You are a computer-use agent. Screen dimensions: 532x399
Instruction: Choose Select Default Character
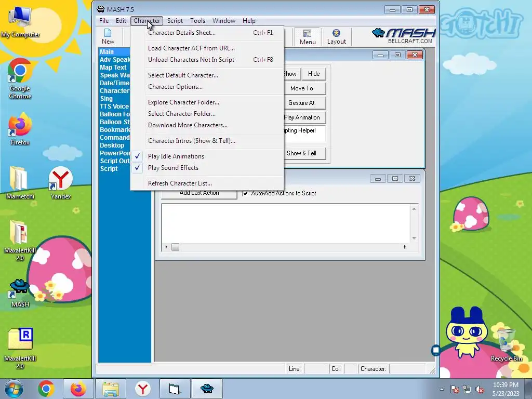point(207,75)
